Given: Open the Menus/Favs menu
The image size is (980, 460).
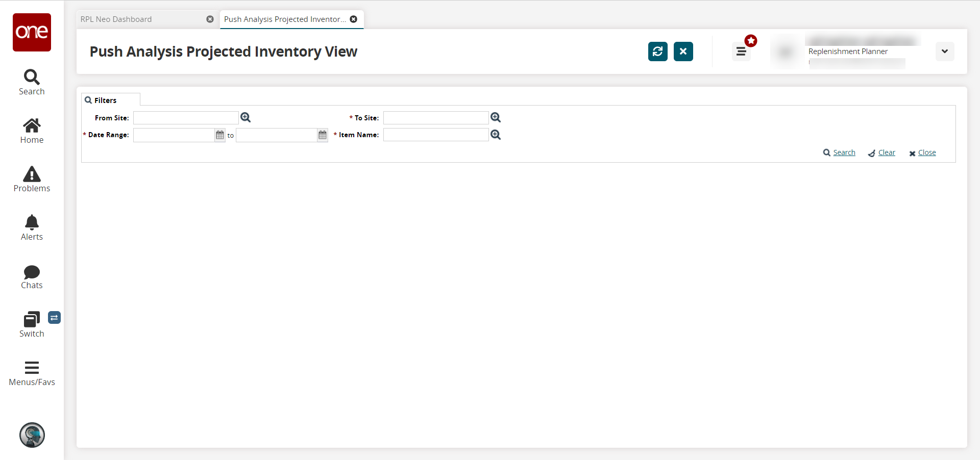Looking at the screenshot, I should [x=32, y=373].
